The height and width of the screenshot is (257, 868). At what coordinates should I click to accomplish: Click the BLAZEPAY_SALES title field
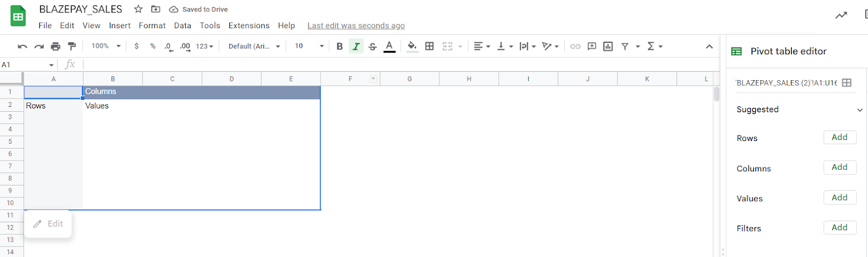[81, 9]
